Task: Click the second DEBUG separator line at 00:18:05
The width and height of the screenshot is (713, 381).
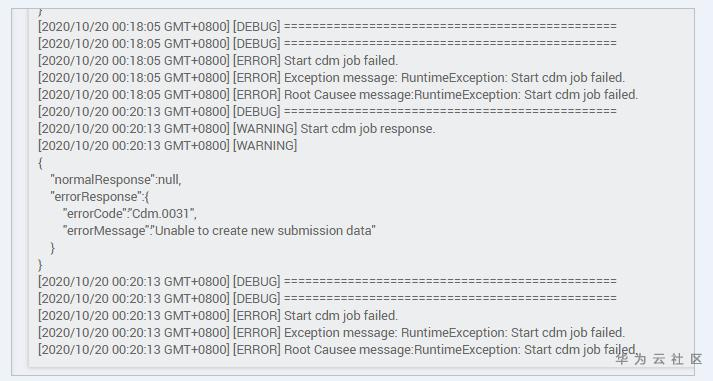Action: pos(327,44)
